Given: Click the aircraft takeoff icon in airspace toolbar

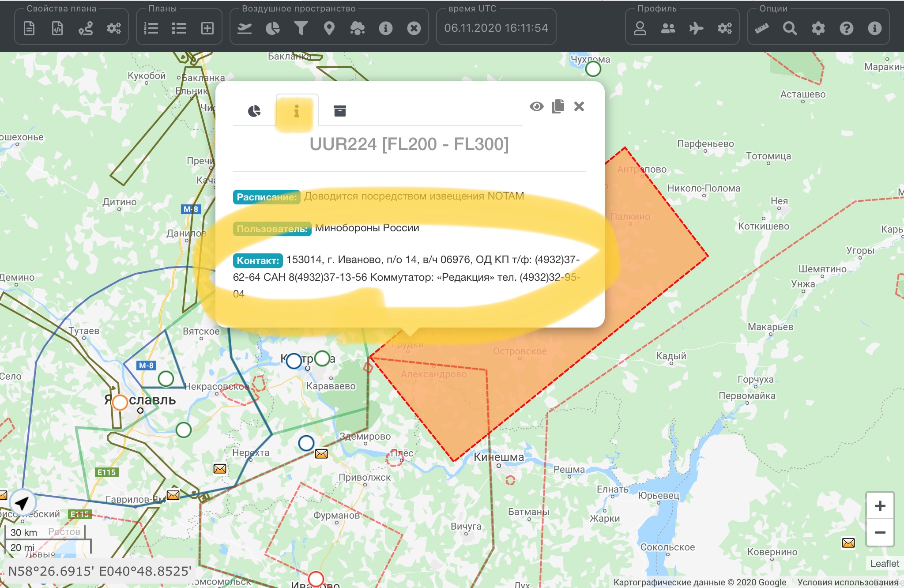Looking at the screenshot, I should pyautogui.click(x=245, y=29).
